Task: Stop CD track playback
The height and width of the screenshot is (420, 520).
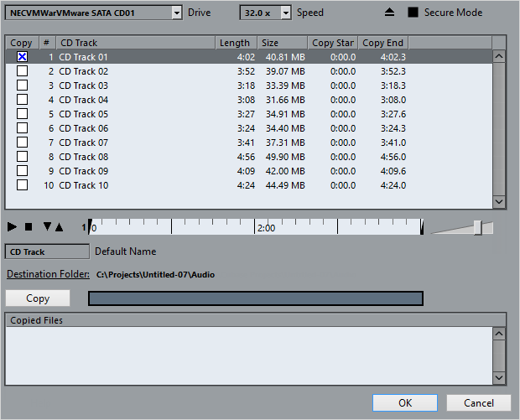Action: 29,226
